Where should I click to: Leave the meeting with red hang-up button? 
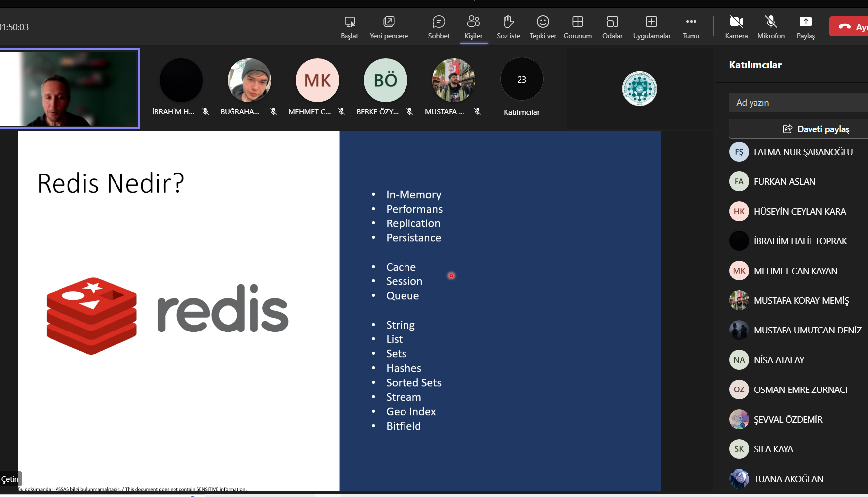coord(849,26)
